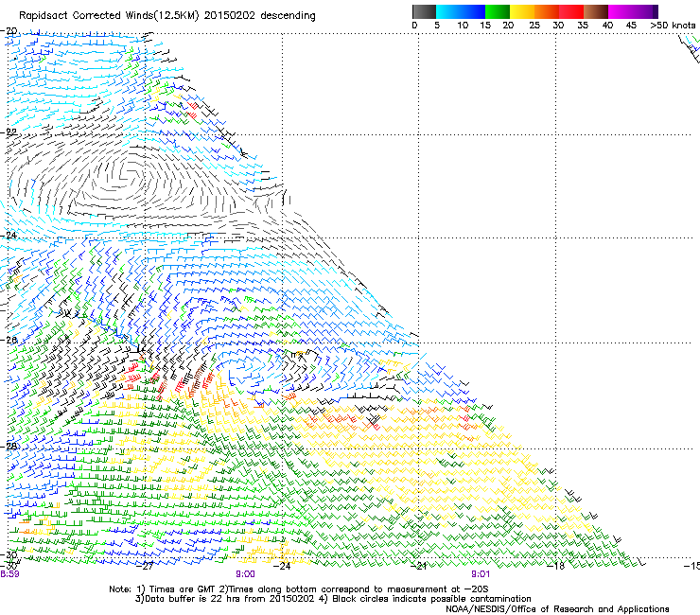Click the legend tick label '25'
Viewport: 700px width, 615px height.
534,26
